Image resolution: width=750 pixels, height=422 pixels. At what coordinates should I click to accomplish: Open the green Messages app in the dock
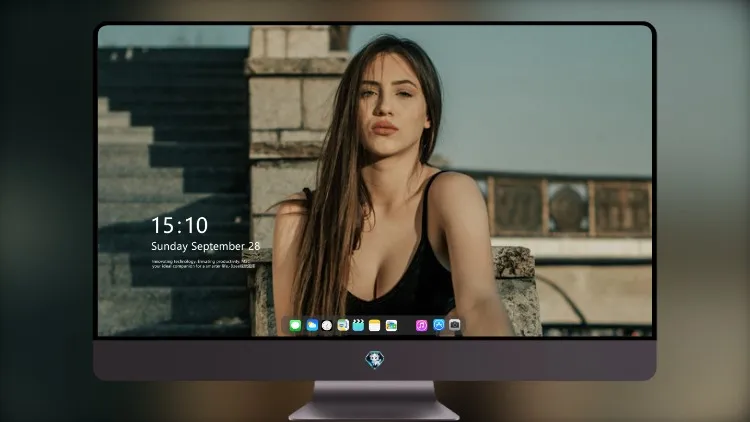(x=295, y=325)
